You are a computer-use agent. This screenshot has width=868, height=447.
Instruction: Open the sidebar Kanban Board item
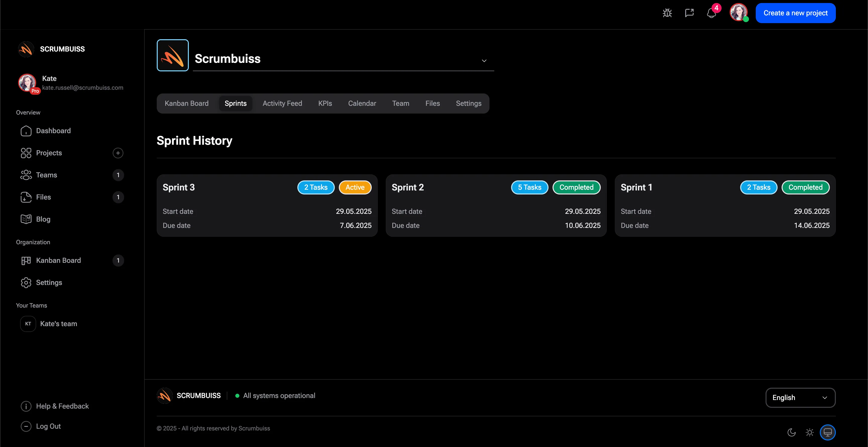58,261
